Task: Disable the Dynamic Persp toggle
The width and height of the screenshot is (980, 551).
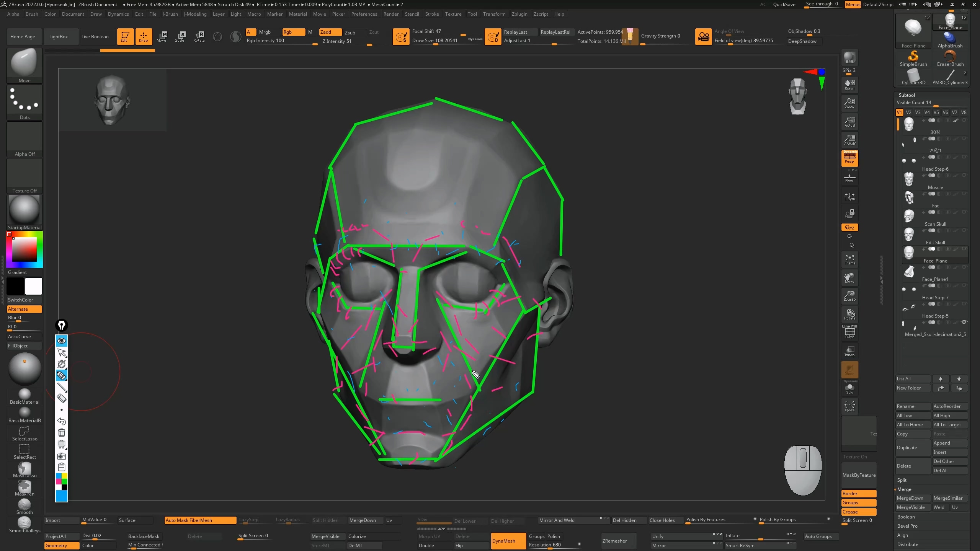Action: tap(849, 158)
